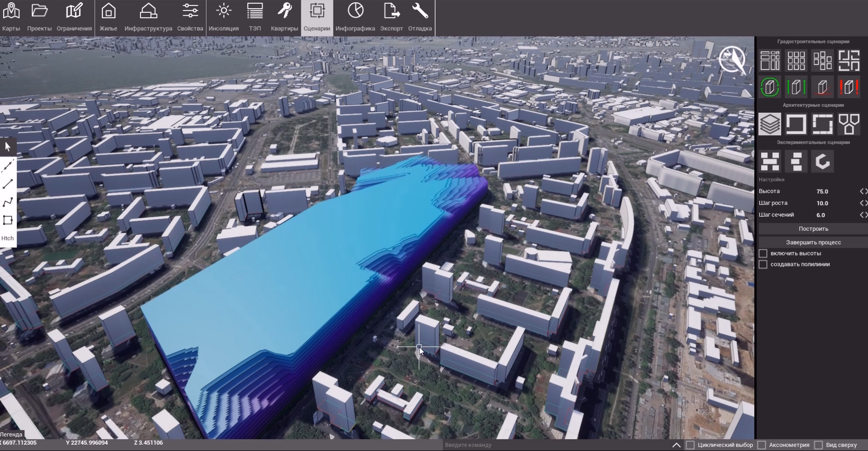The width and height of the screenshot is (868, 451).
Task: Select the segmented square frame architectural scenario
Action: tap(822, 124)
